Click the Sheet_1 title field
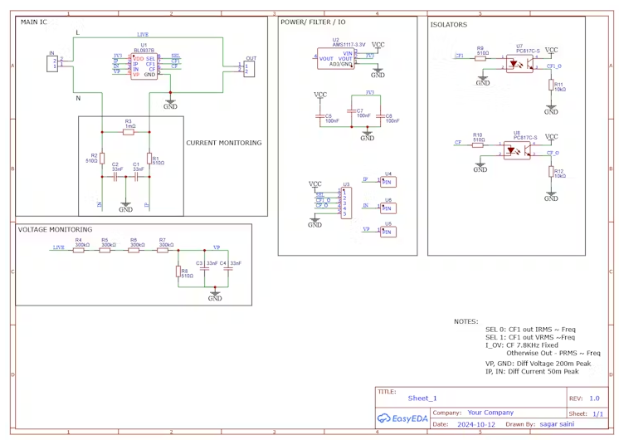This screenshot has height=440, width=620. tap(396, 397)
